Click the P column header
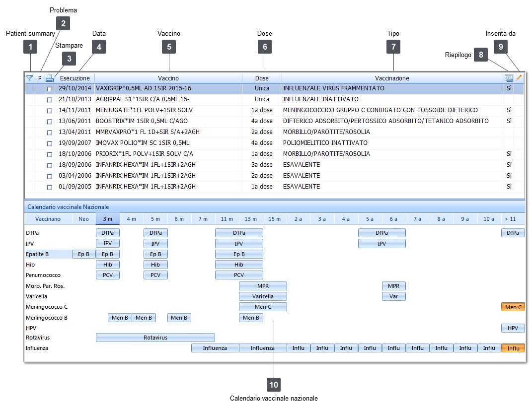The height and width of the screenshot is (410, 532). coord(40,78)
